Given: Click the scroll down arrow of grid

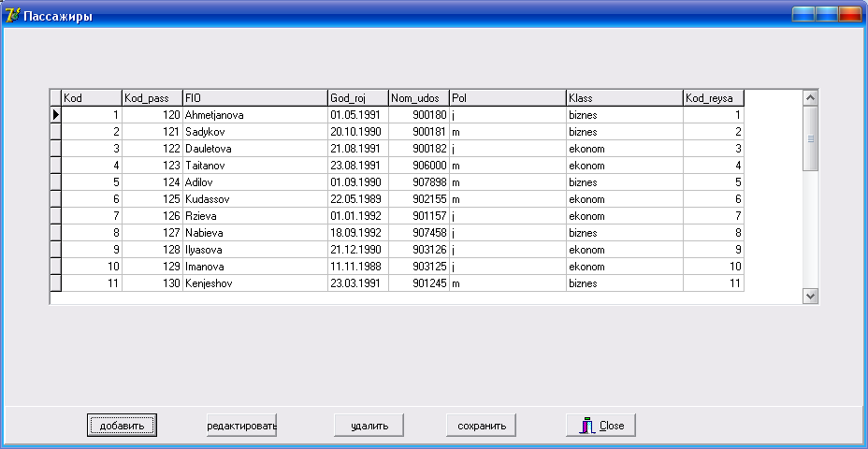Looking at the screenshot, I should click(x=811, y=297).
